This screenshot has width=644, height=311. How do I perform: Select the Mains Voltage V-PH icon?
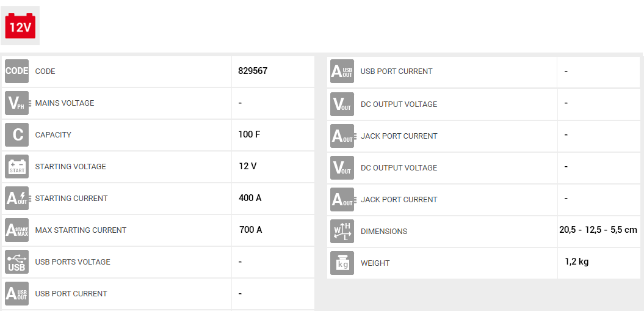[x=17, y=103]
